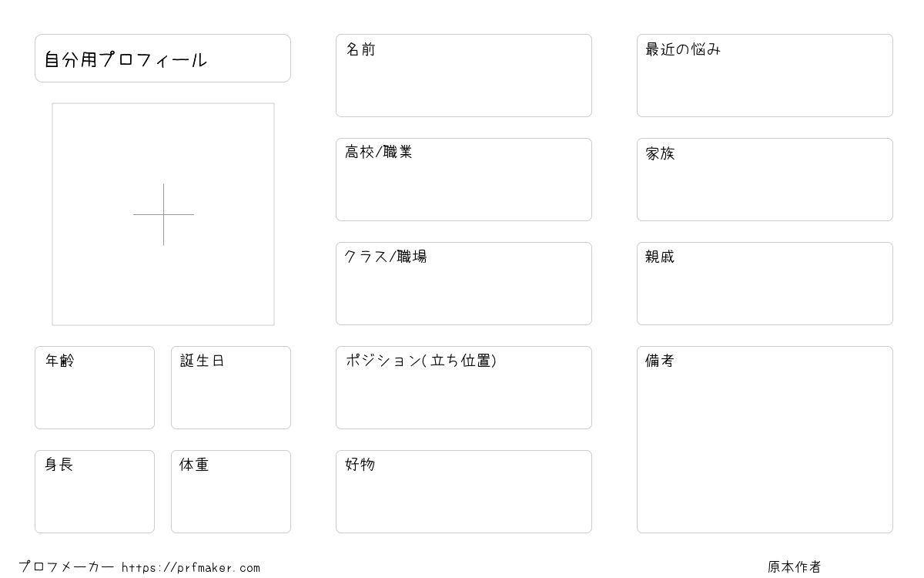Select the 自分用プロフィール title box

[162, 58]
